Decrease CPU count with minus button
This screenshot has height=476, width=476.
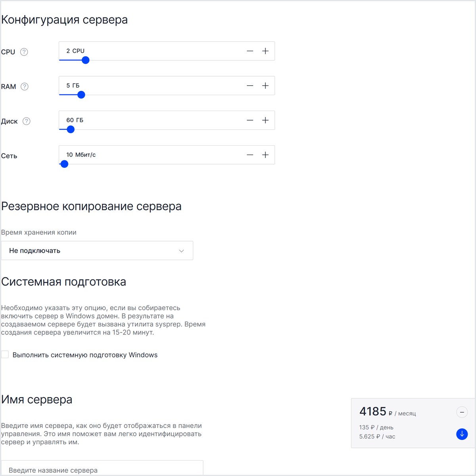point(250,51)
